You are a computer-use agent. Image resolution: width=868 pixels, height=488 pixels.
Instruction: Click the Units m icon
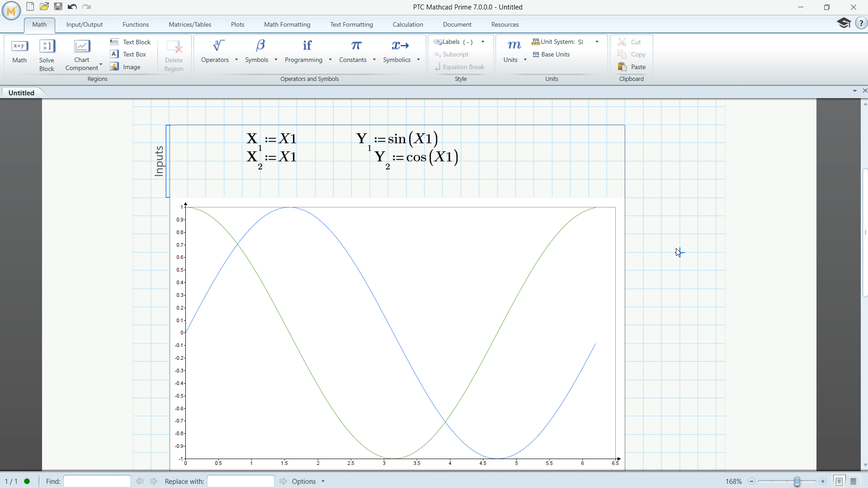point(514,45)
